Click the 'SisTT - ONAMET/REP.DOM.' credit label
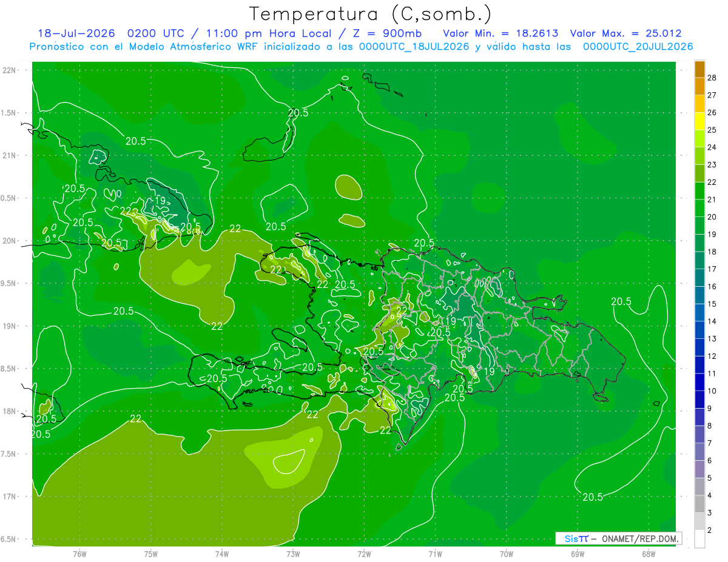 [618, 538]
